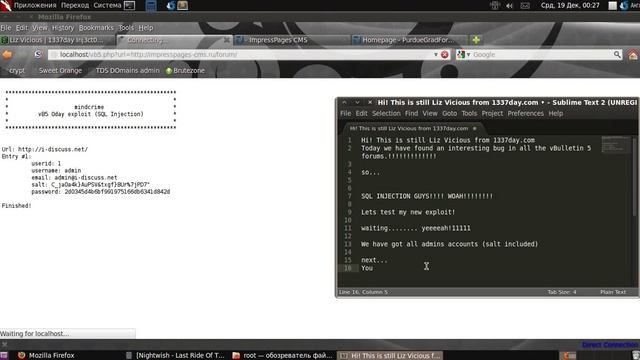
Task: Open the clock showing Срд, 19 Дек, 00:27
Action: (570, 5)
